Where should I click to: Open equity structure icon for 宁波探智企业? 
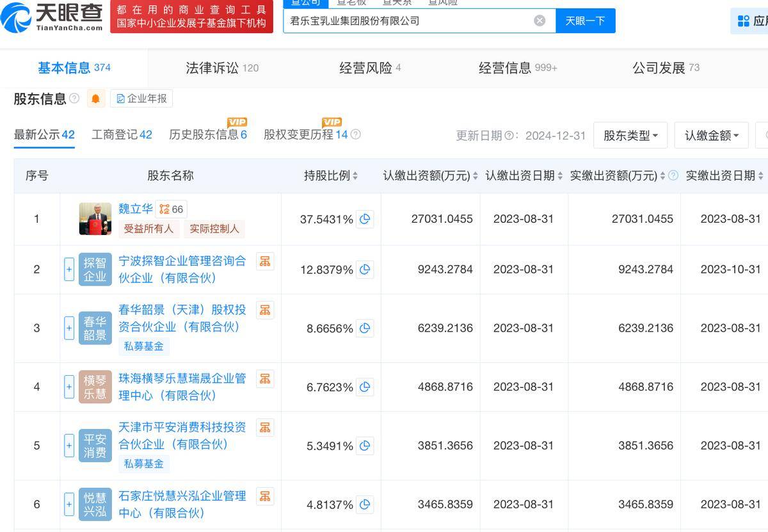click(x=265, y=261)
